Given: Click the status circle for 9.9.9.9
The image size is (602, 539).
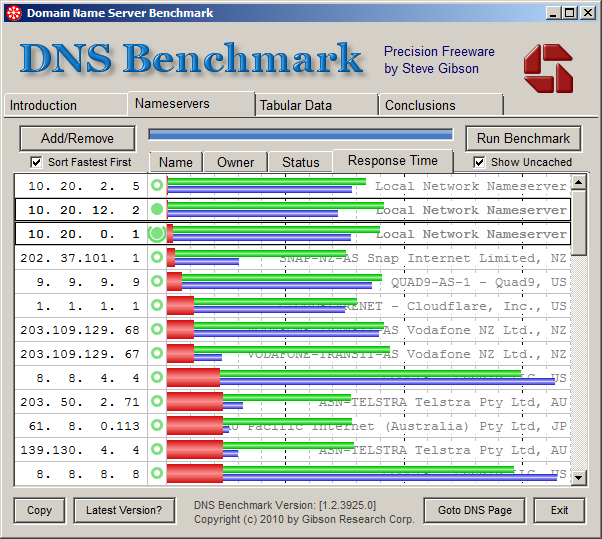Looking at the screenshot, I should (157, 281).
